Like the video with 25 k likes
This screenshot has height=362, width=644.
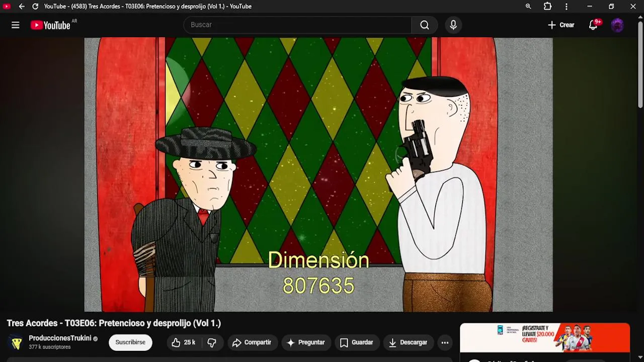[184, 342]
